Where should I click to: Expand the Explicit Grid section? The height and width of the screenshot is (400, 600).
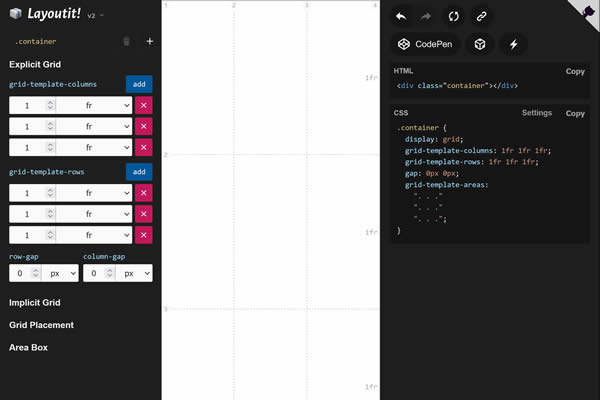[35, 64]
